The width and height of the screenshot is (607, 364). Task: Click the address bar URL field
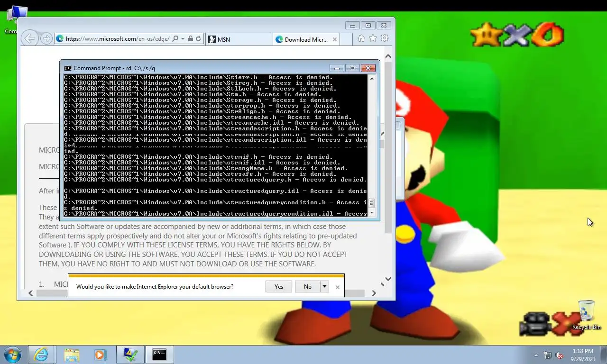tap(117, 39)
